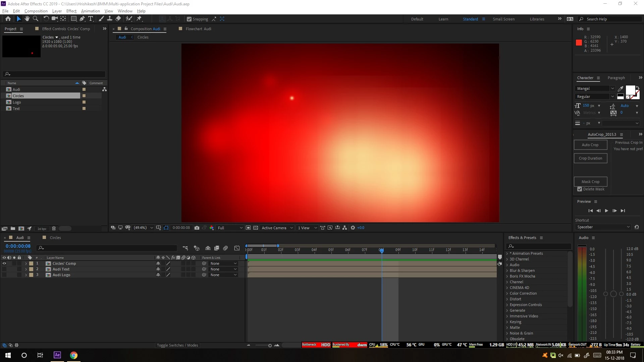Click the snapshot camera icon
The image size is (644, 362).
click(x=197, y=228)
